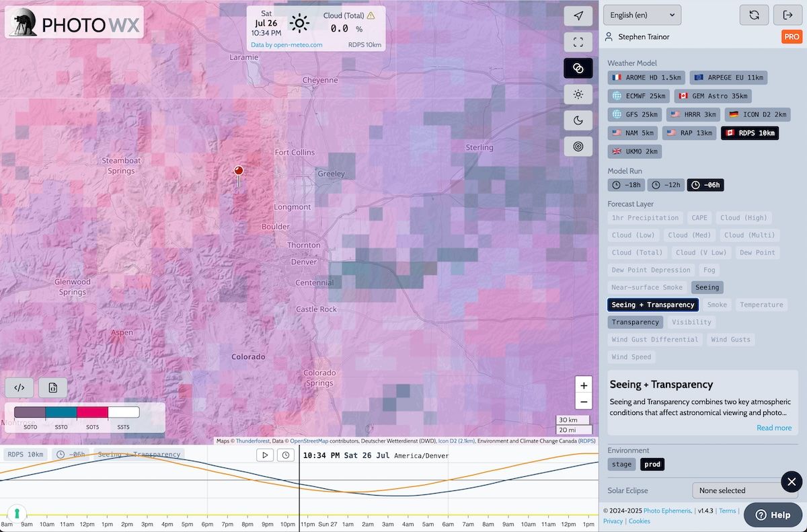The height and width of the screenshot is (532, 807).
Task: Switch environment to prod
Action: (652, 464)
